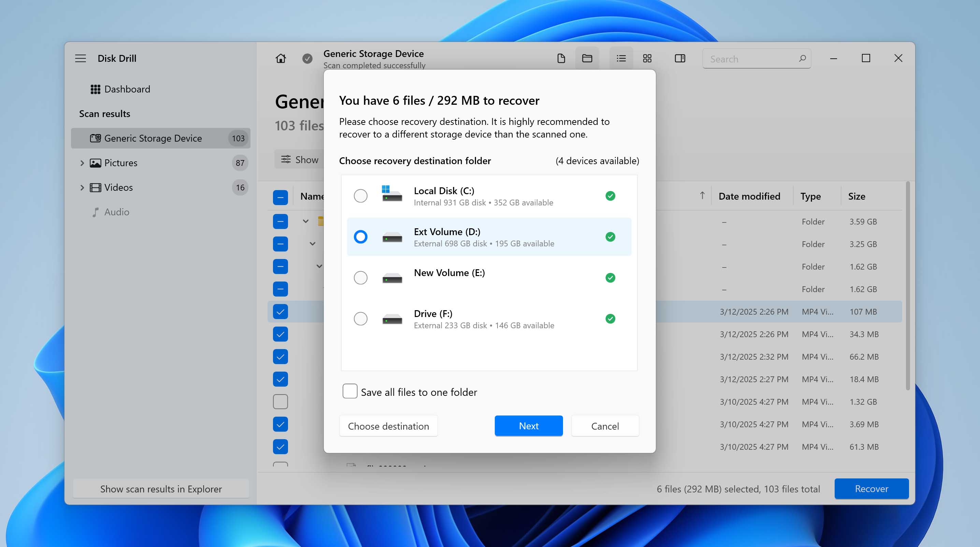
Task: Sort by Size column header
Action: [856, 196]
